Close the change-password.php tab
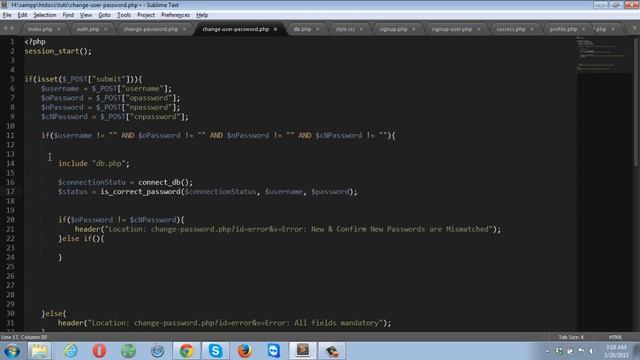This screenshot has height=360, width=640. pos(184,29)
